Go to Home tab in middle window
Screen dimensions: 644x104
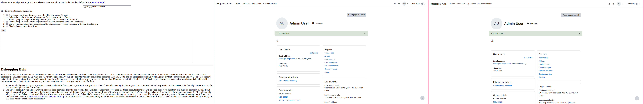click(x=238, y=3)
